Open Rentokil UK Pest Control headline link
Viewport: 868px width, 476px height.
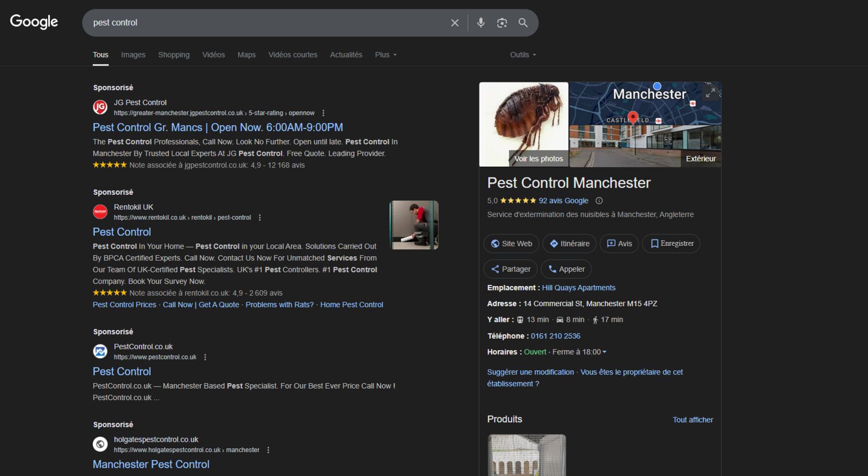(x=122, y=232)
